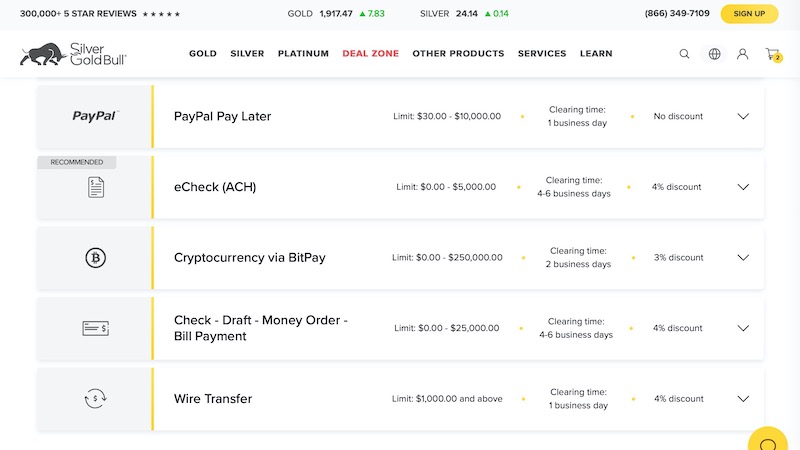Click the 300,000+ 5 STAR REVIEWS link
Screen dimensions: 800x450
pyautogui.click(x=78, y=14)
